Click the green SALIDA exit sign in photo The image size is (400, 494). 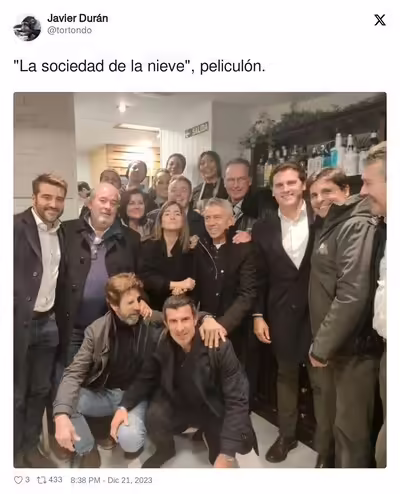(197, 129)
